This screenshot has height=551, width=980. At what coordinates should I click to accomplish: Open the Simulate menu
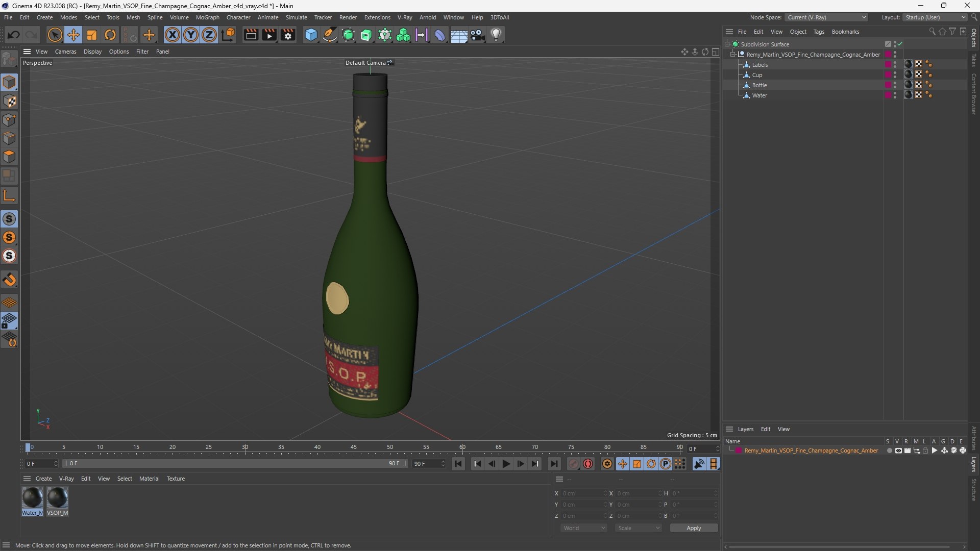click(x=296, y=17)
